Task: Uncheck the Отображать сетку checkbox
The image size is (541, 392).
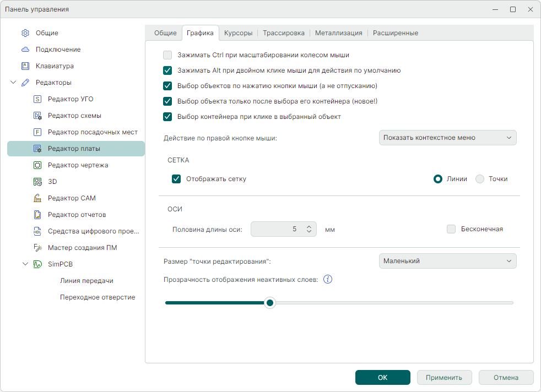Action: [177, 179]
